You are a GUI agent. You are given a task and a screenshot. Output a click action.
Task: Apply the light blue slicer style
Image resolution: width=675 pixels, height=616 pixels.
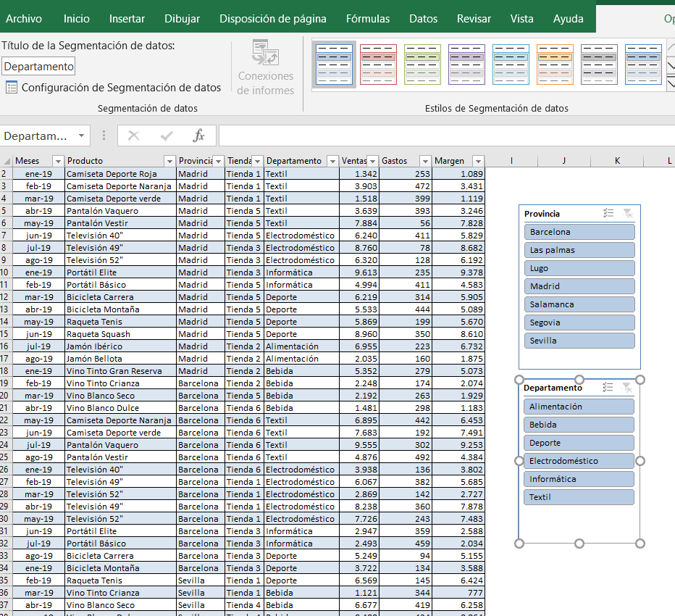coord(334,64)
